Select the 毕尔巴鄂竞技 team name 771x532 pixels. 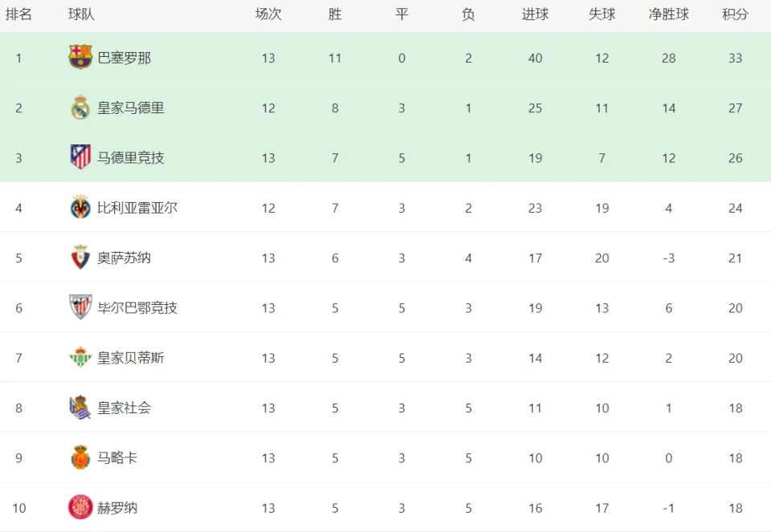[137, 308]
